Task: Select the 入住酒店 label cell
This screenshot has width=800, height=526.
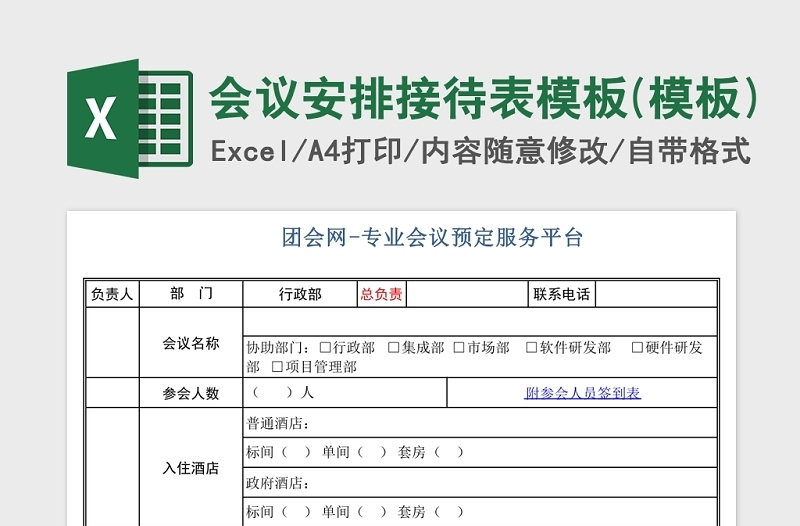Action: point(191,467)
